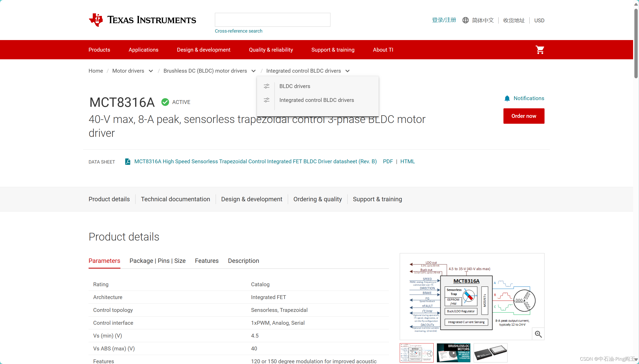This screenshot has height=364, width=639.
Task: Jump to Product details section
Action: (109, 199)
